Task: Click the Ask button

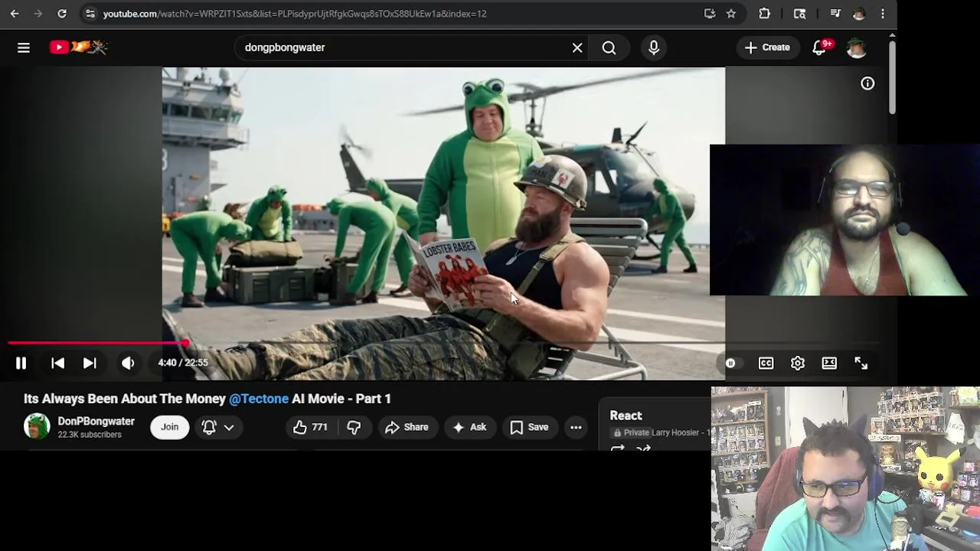Action: 469,427
